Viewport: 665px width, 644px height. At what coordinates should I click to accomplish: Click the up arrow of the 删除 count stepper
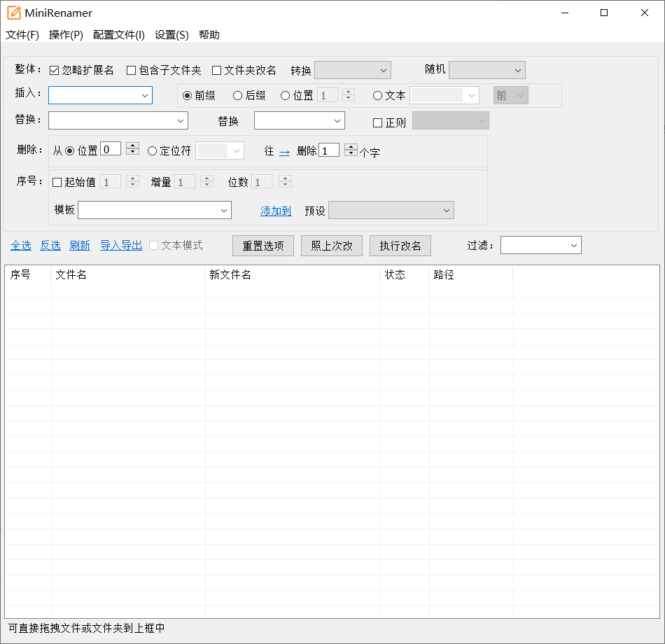tap(351, 146)
